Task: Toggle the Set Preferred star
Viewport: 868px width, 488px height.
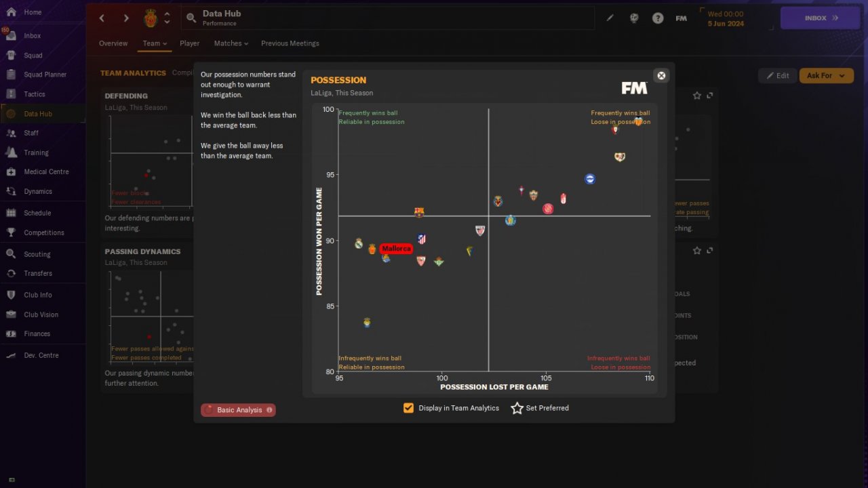Action: coord(517,408)
